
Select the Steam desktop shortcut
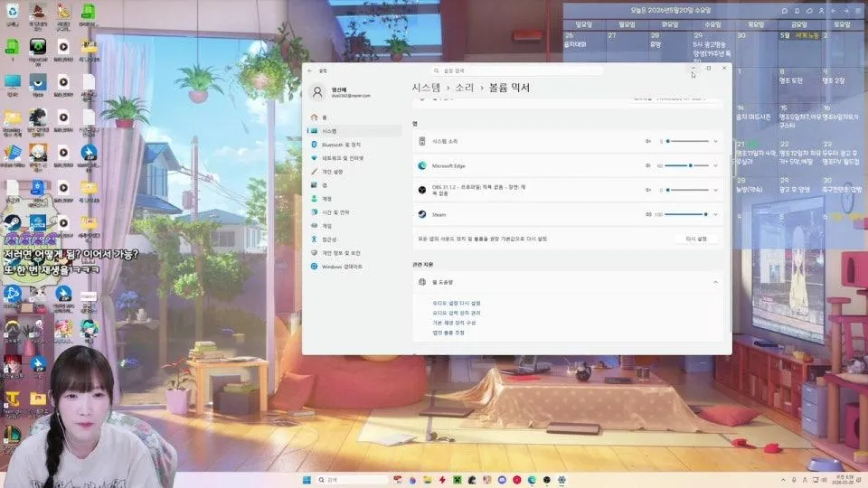point(12,222)
